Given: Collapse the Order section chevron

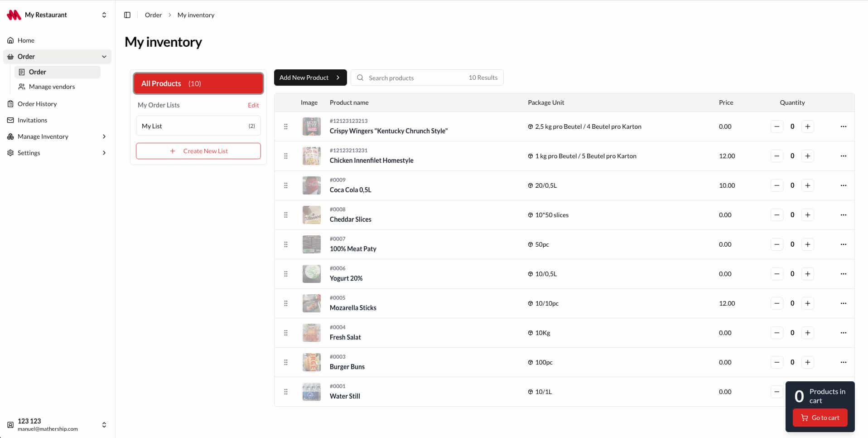Looking at the screenshot, I should click(x=104, y=57).
